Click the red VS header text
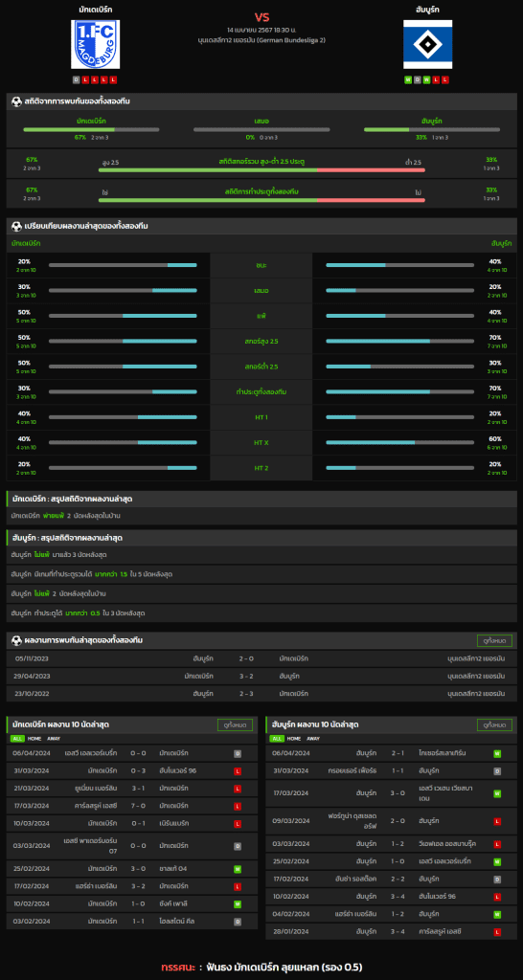 coord(261,16)
